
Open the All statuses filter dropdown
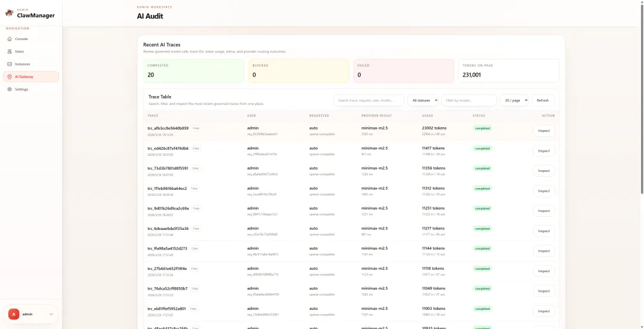423,100
